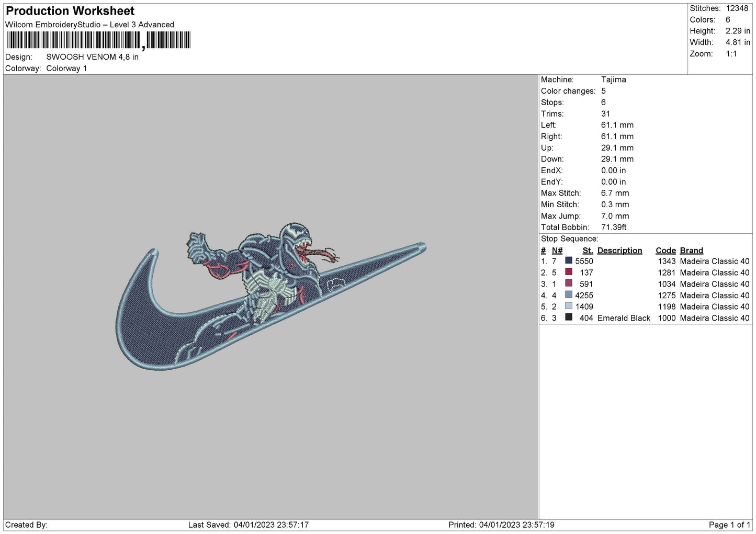Click the Page 1 of 1 indicator

729,525
